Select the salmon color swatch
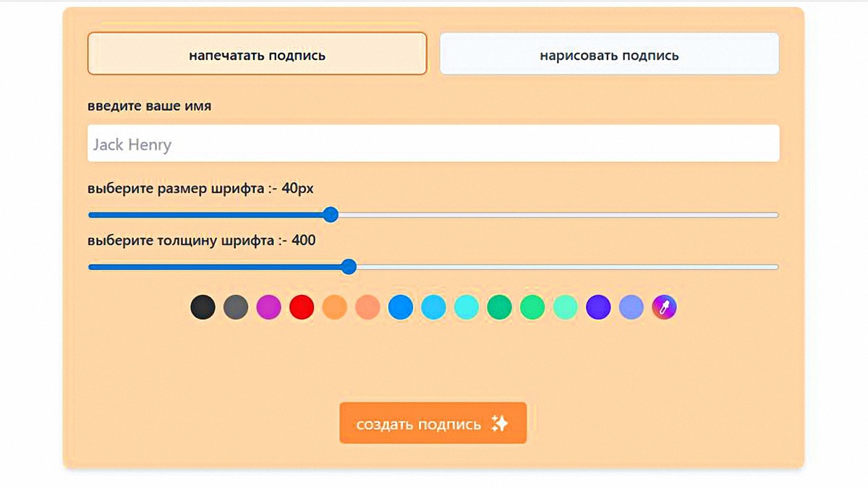The width and height of the screenshot is (868, 488). pyautogui.click(x=367, y=307)
